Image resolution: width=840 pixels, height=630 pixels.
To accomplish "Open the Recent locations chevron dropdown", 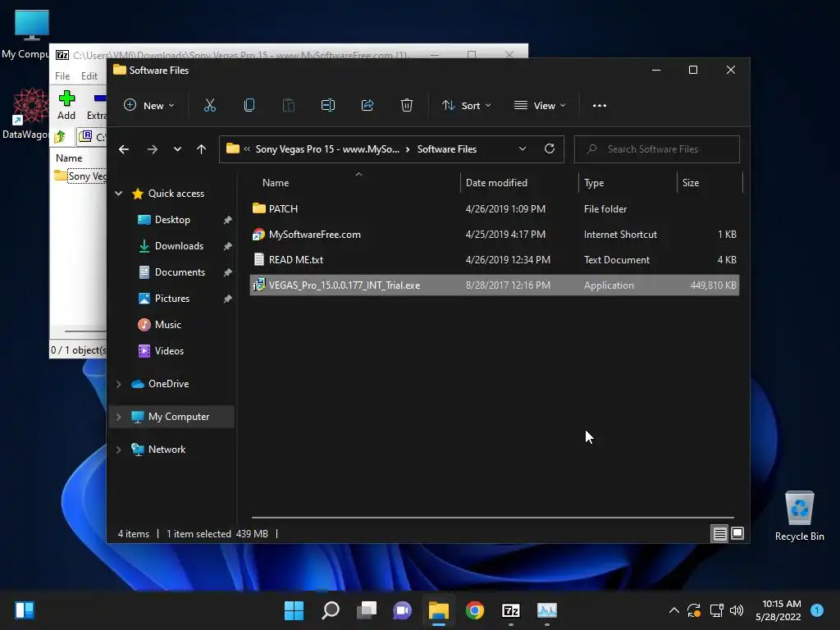I will (177, 149).
